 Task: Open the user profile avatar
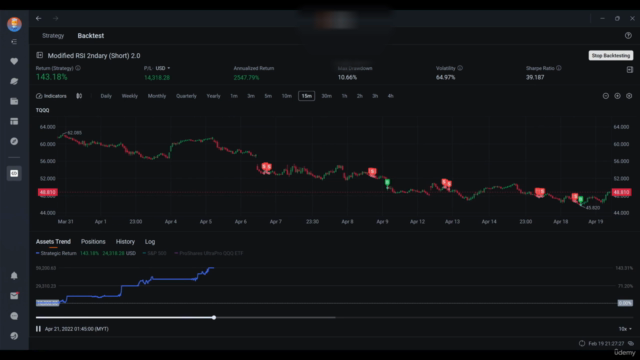(x=14, y=24)
